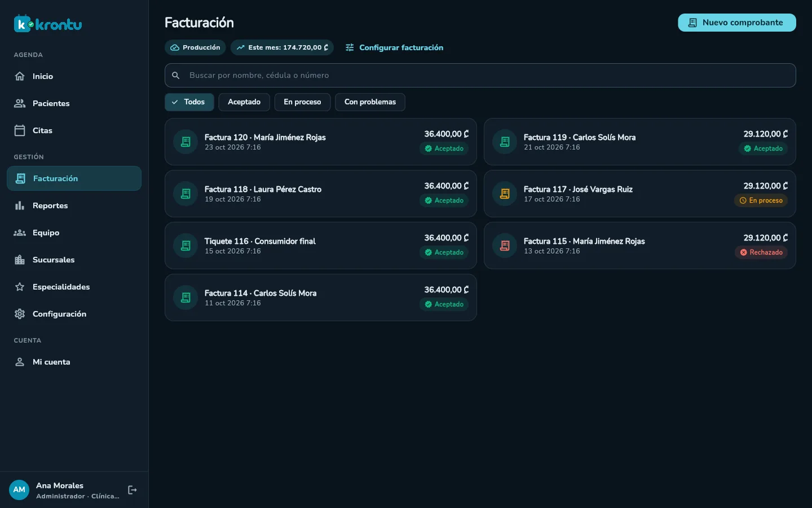This screenshot has width=812, height=508.
Task: Click the Pacientes people icon
Action: (x=20, y=103)
